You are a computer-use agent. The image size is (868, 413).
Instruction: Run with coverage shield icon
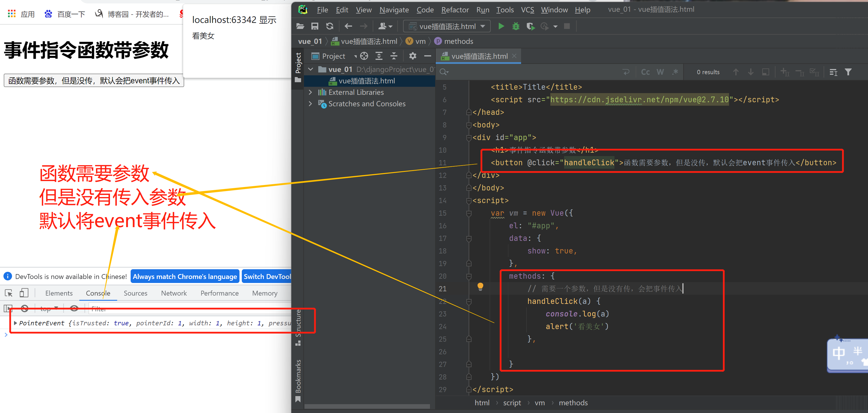[530, 26]
